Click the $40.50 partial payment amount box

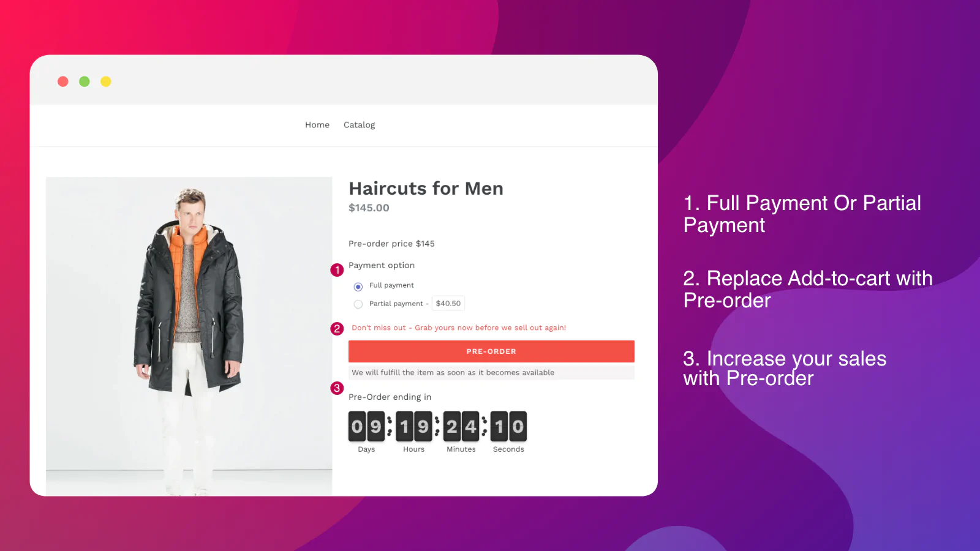[x=448, y=304]
